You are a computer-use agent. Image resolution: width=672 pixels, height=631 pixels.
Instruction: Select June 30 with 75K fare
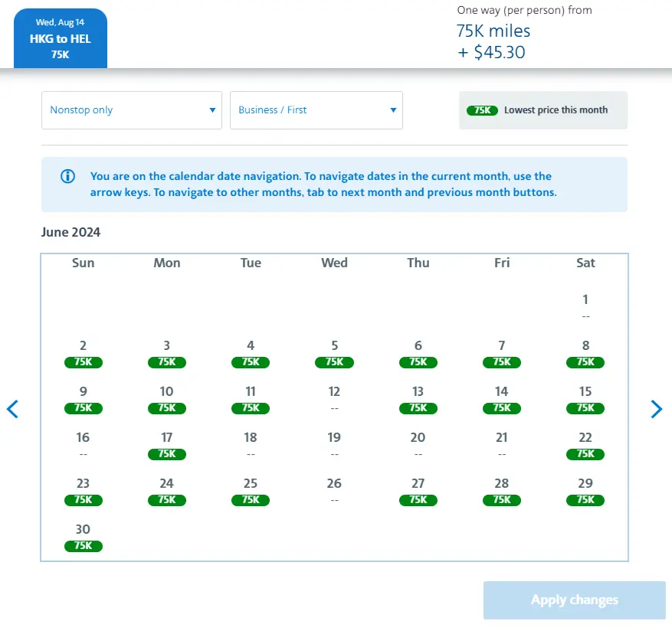83,537
